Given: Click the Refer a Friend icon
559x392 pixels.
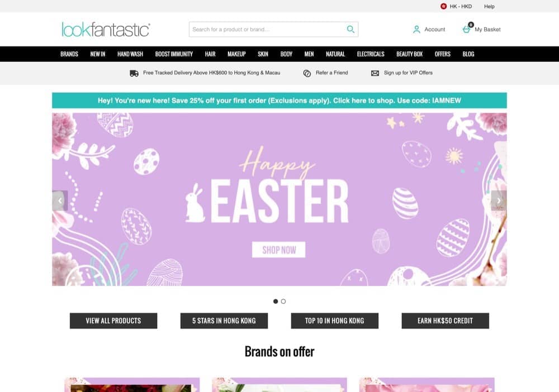Looking at the screenshot, I should coord(306,73).
